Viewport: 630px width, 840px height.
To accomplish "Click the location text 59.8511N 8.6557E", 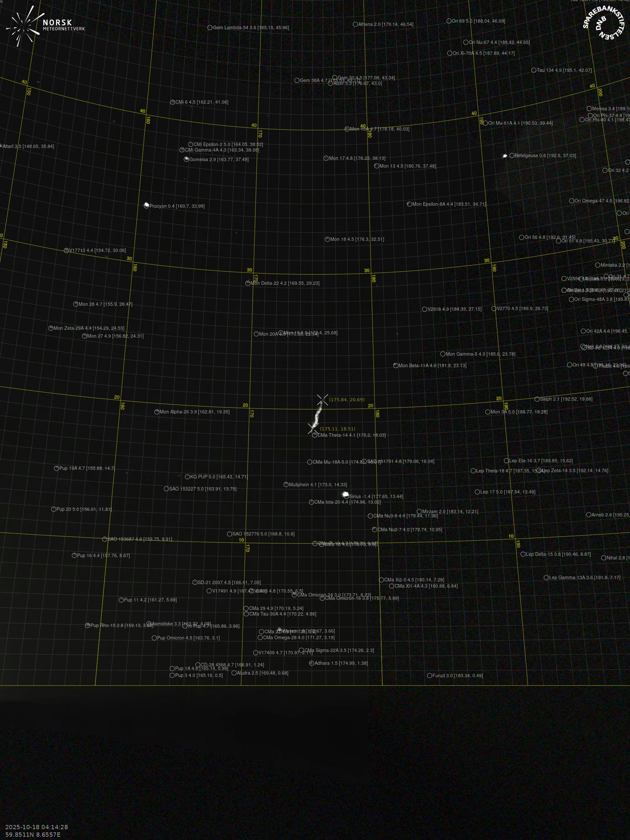I will click(x=33, y=834).
